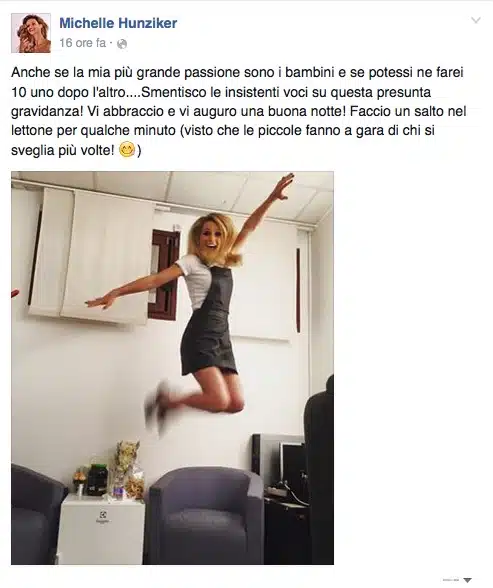The height and width of the screenshot is (588, 493).
Task: Click the small dark triangle below the photo
Action: click(467, 580)
